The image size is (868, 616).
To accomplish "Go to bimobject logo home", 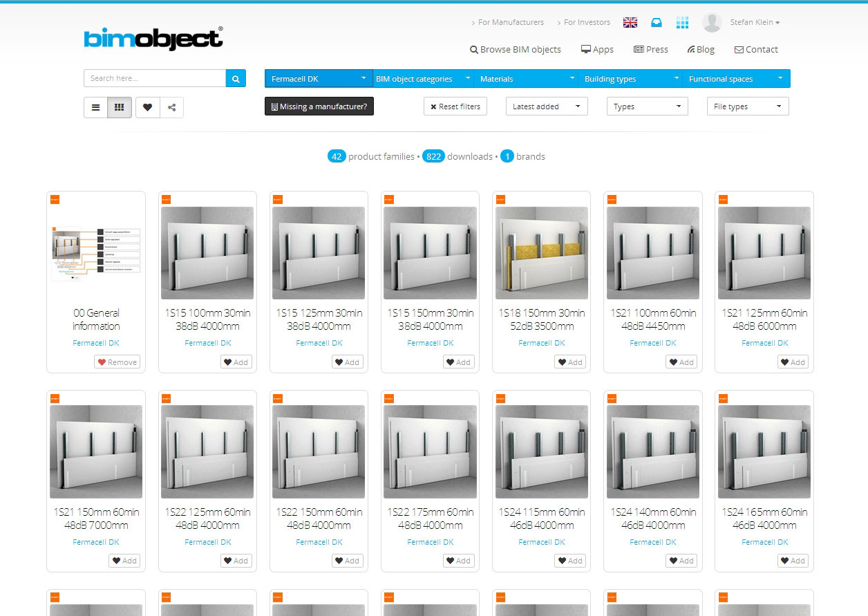I will click(153, 39).
